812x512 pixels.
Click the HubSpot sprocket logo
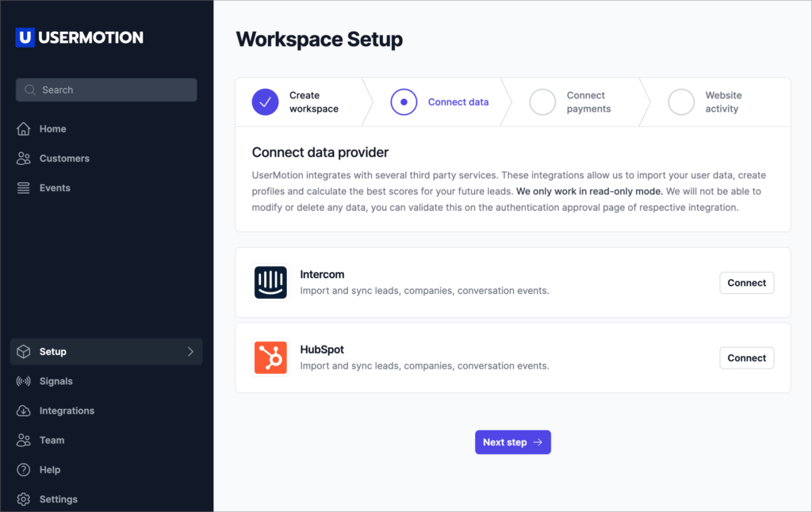pyautogui.click(x=270, y=357)
